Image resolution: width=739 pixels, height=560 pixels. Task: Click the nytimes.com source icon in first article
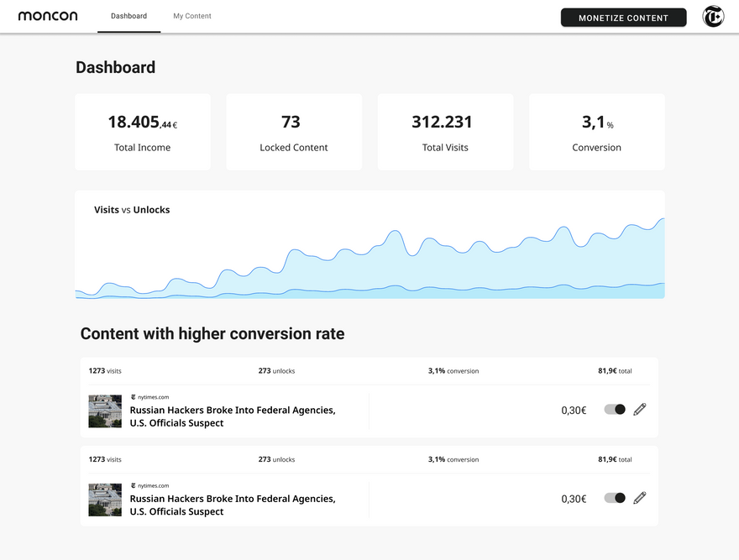tap(133, 397)
